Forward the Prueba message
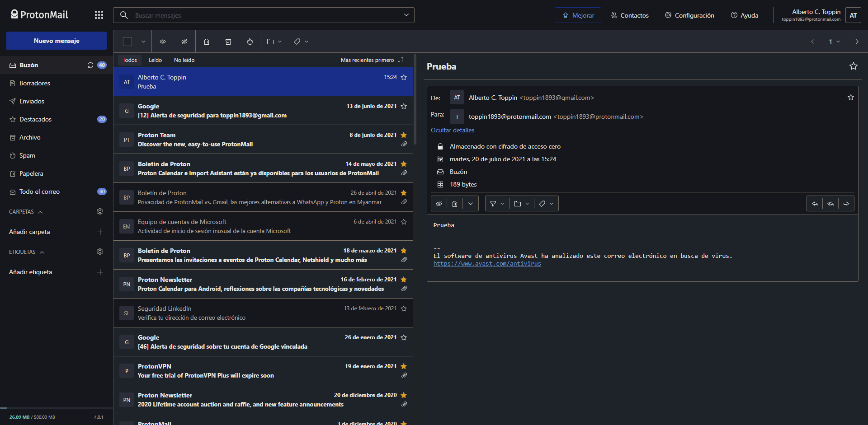This screenshot has width=868, height=425. click(x=846, y=204)
